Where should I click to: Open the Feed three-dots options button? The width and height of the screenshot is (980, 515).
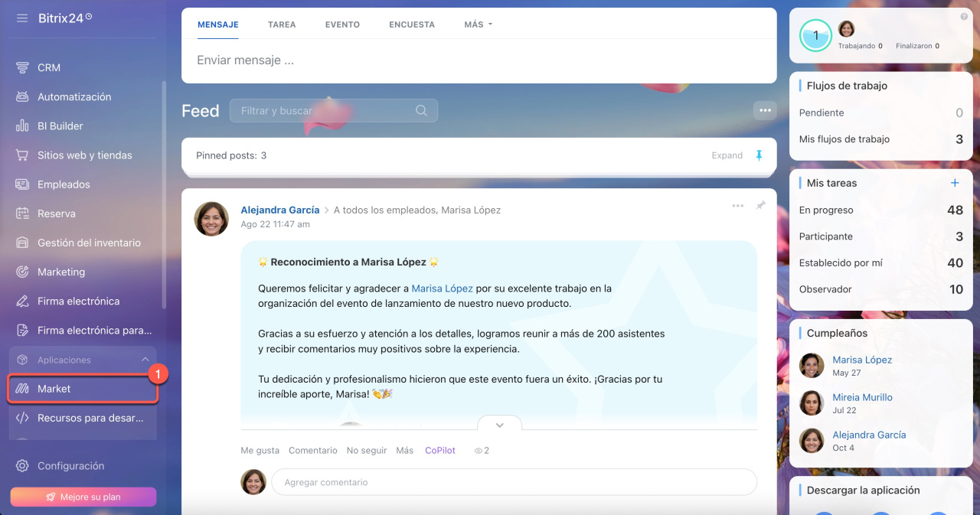tap(764, 110)
